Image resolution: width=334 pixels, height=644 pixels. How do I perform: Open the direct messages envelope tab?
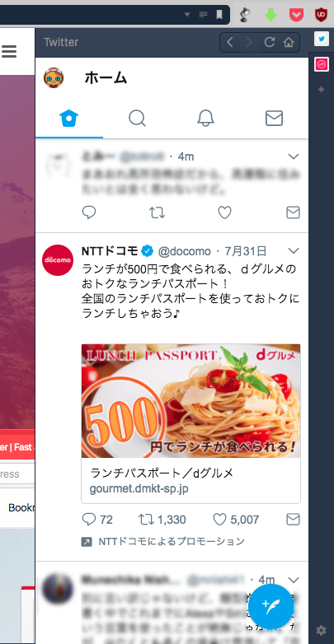(274, 119)
